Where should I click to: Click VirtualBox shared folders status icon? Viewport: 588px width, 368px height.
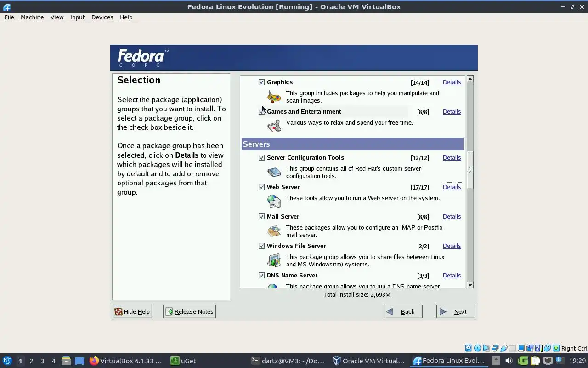click(512, 348)
